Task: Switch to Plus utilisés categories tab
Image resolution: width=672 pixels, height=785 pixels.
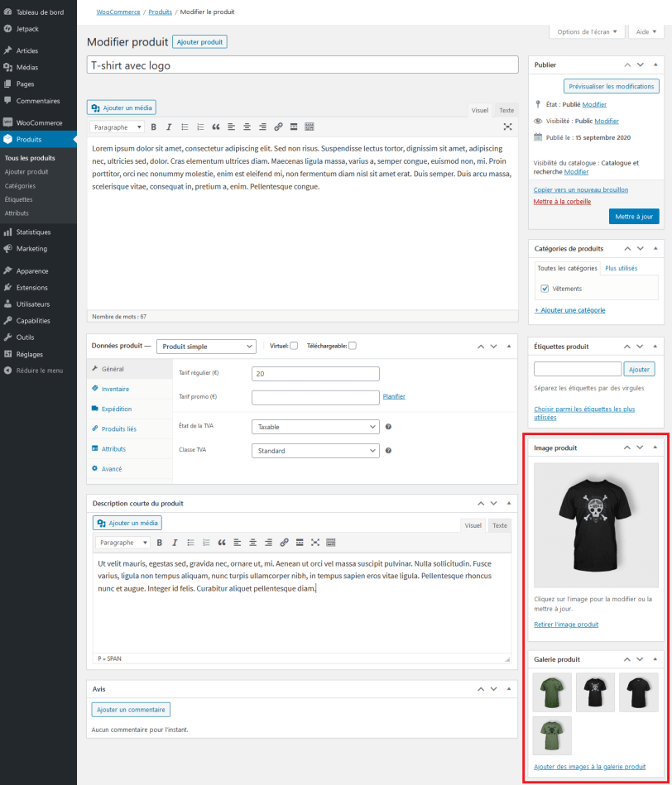Action: click(x=621, y=268)
